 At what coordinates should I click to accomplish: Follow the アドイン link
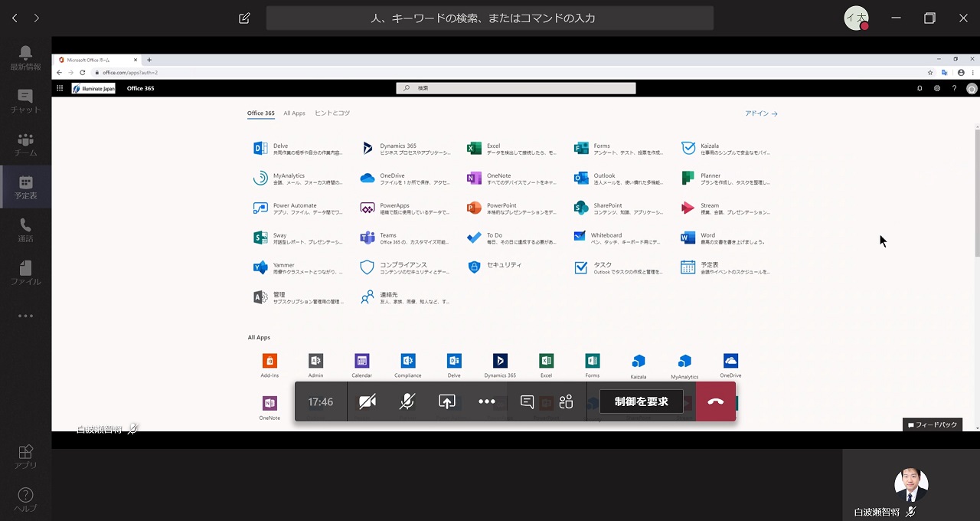[761, 113]
